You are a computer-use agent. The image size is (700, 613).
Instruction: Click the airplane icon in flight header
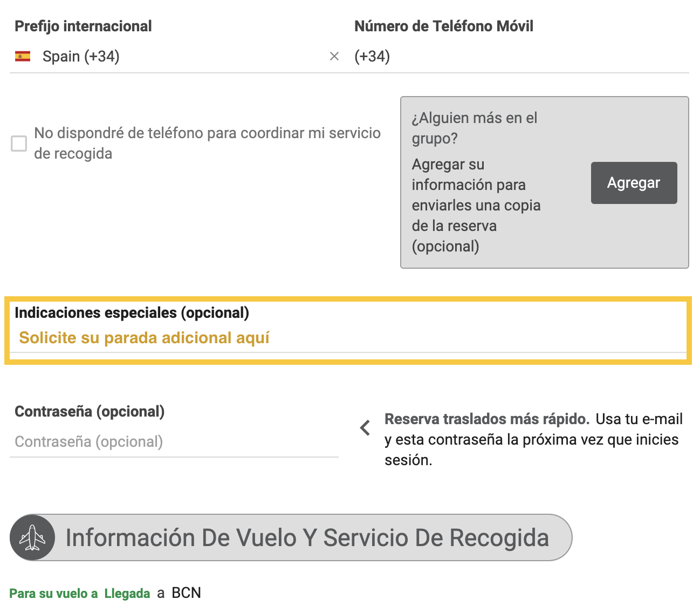[x=32, y=537]
